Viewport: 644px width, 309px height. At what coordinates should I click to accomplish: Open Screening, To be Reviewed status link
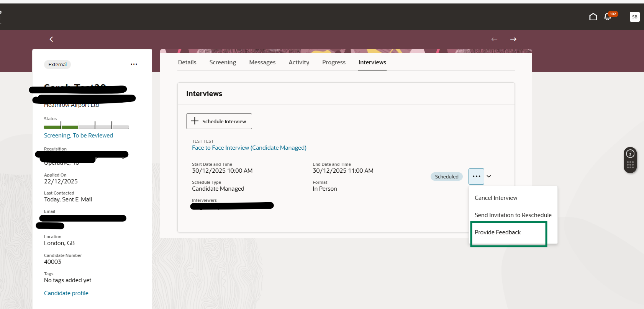(x=79, y=136)
